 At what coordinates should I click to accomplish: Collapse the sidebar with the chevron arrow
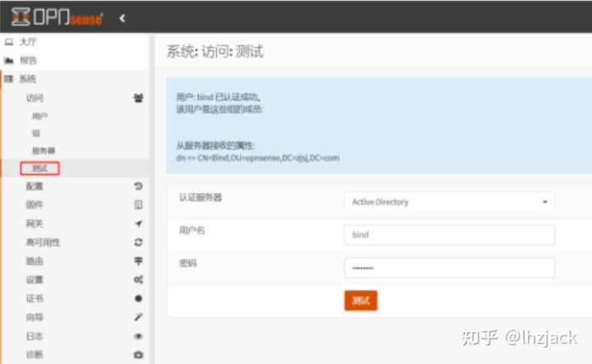pos(123,17)
